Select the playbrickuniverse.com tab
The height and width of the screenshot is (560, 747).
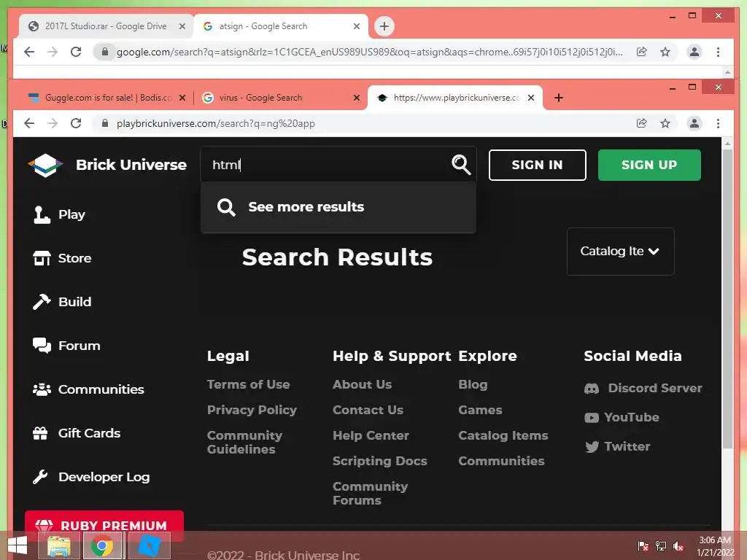[x=457, y=98]
